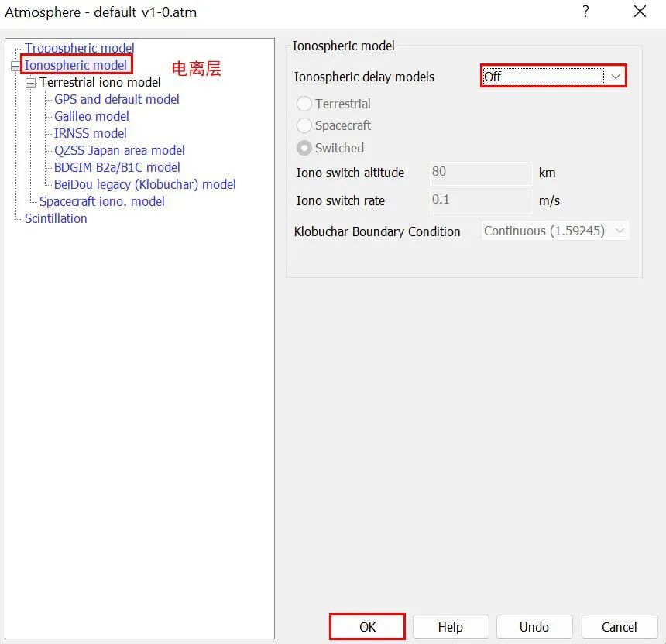Select Ionospheric model in the tree

pos(76,65)
